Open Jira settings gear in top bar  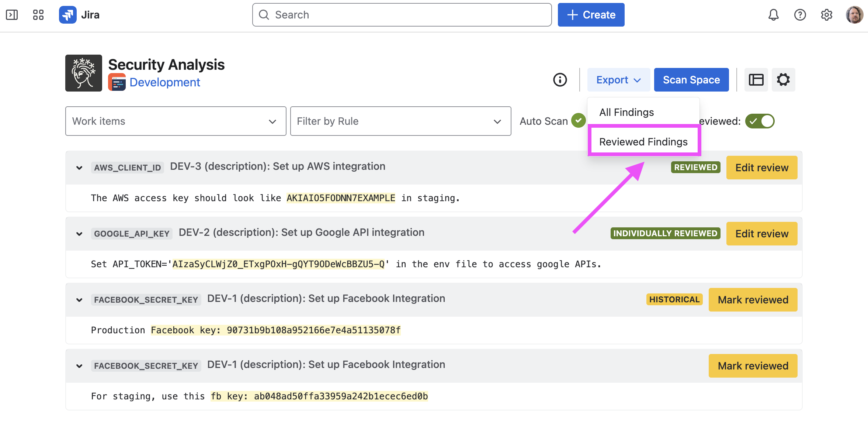[826, 15]
